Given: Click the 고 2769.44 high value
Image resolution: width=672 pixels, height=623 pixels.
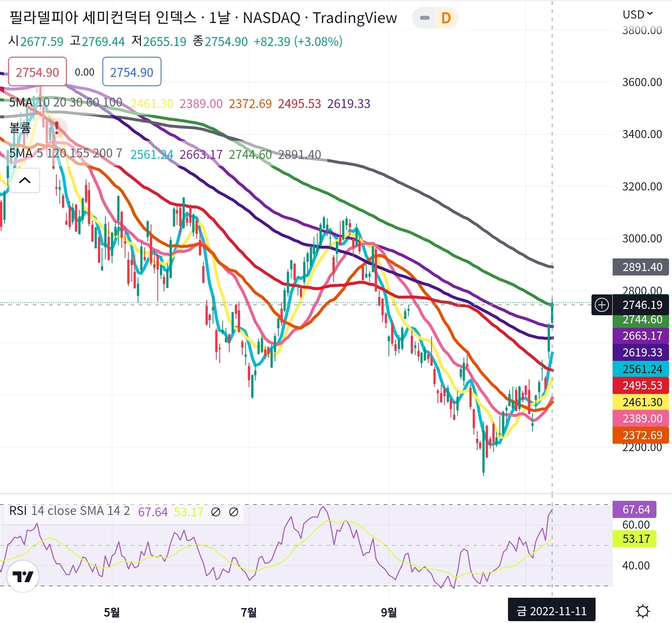Looking at the screenshot, I should click(97, 42).
